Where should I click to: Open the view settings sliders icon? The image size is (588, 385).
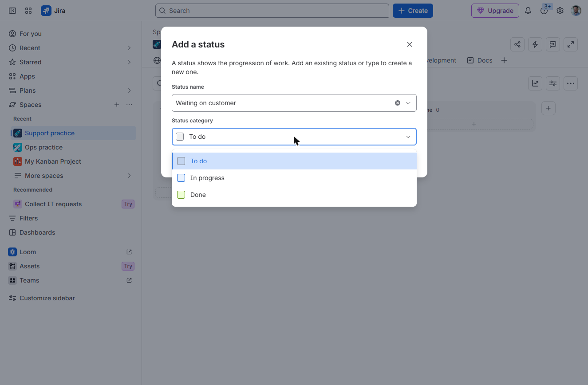point(553,83)
